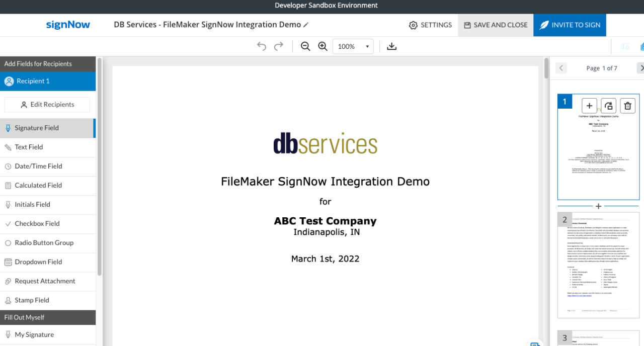This screenshot has width=644, height=346.
Task: Select the Date/Time Field tool
Action: [x=48, y=166]
